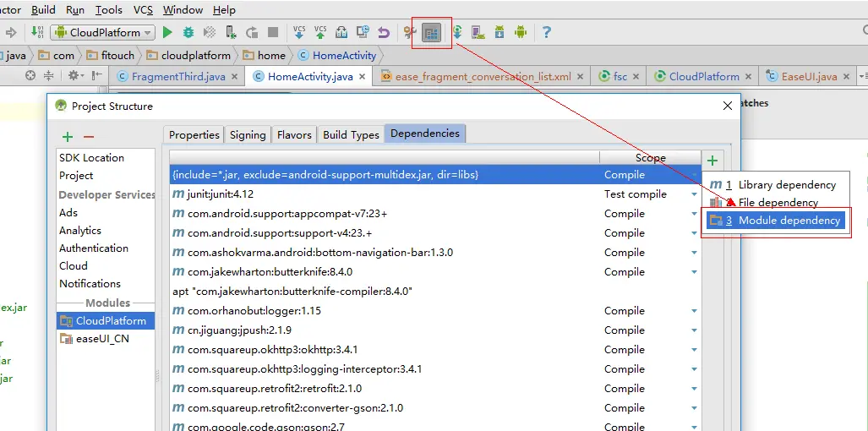
Task: Open scope dropdown for junit:junit:4.12
Action: click(x=694, y=194)
